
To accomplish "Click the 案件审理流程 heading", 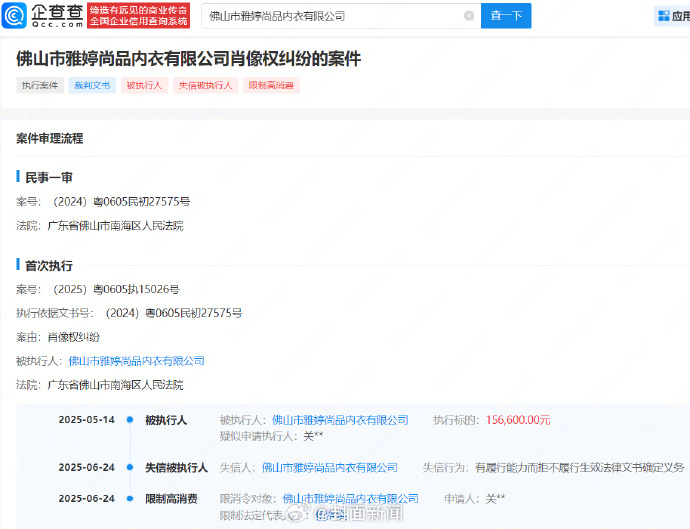I will click(x=50, y=138).
